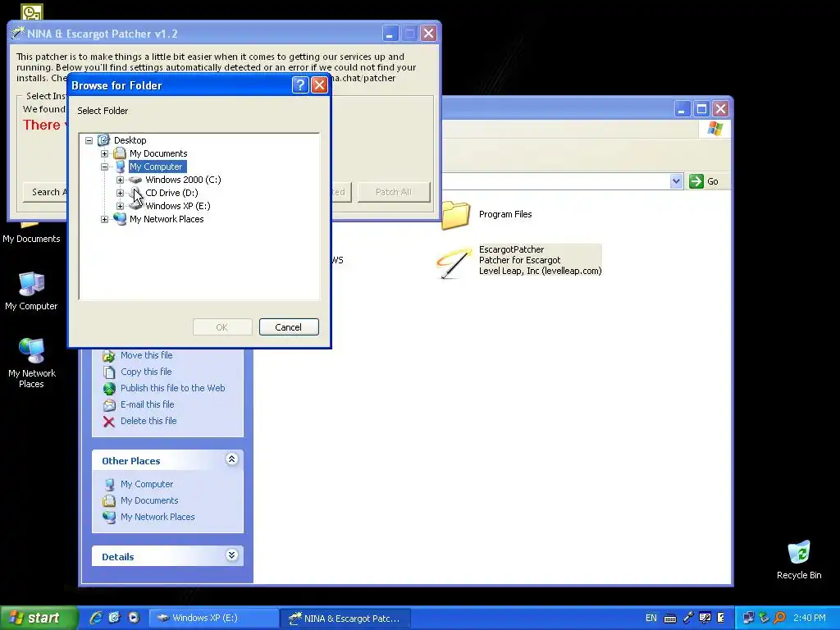Select Desktop in the folder tree
This screenshot has width=840, height=630.
click(130, 140)
